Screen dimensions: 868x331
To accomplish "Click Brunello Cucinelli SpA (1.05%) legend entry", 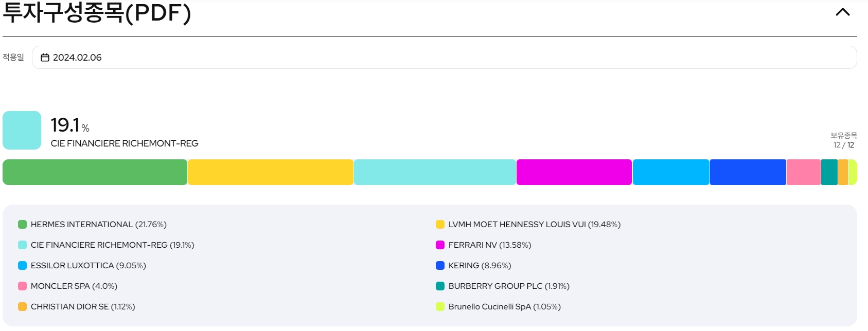I will pos(498,307).
